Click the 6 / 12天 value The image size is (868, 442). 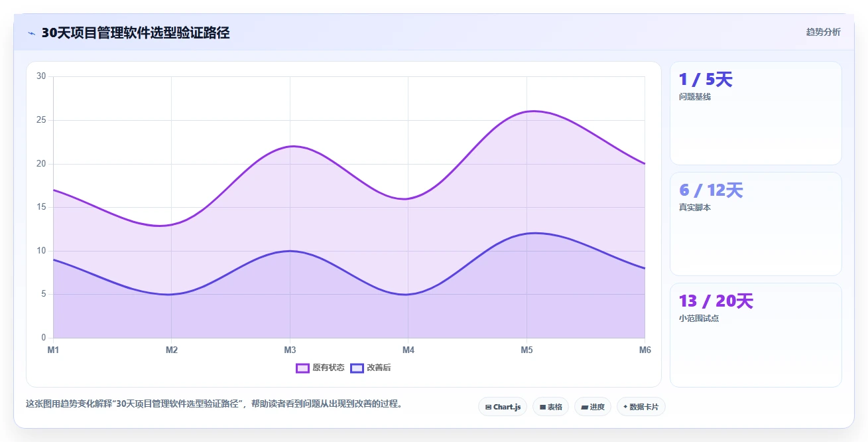711,190
